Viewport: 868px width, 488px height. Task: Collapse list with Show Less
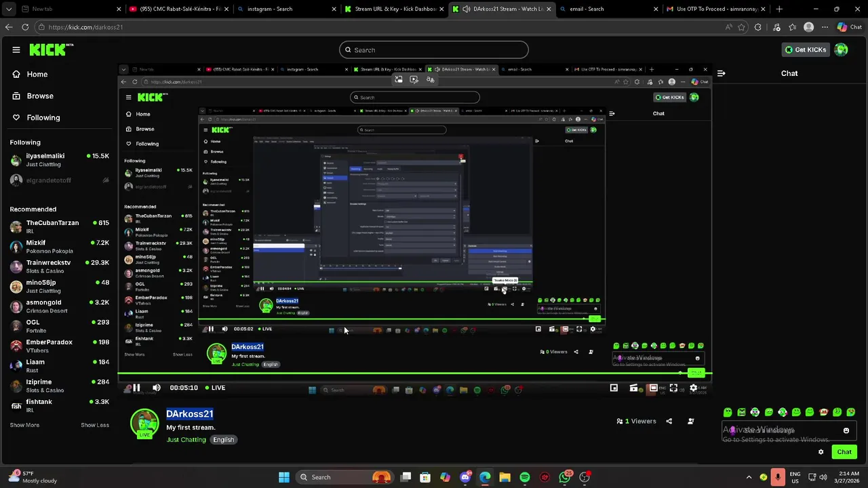tap(95, 425)
